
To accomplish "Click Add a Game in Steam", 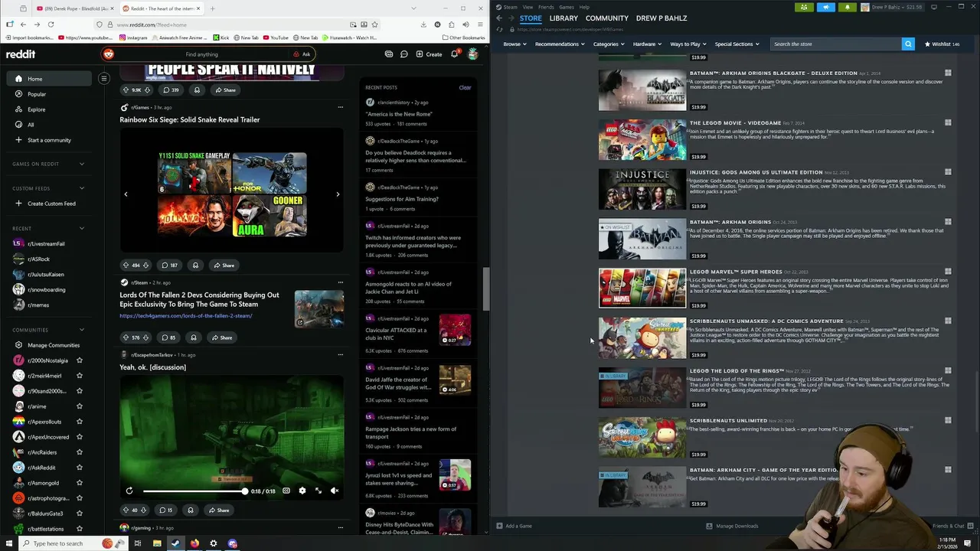I will click(x=514, y=526).
